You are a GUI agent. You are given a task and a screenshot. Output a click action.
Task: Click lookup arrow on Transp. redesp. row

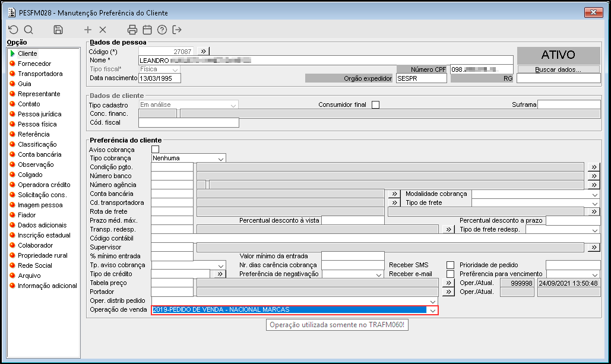448,229
